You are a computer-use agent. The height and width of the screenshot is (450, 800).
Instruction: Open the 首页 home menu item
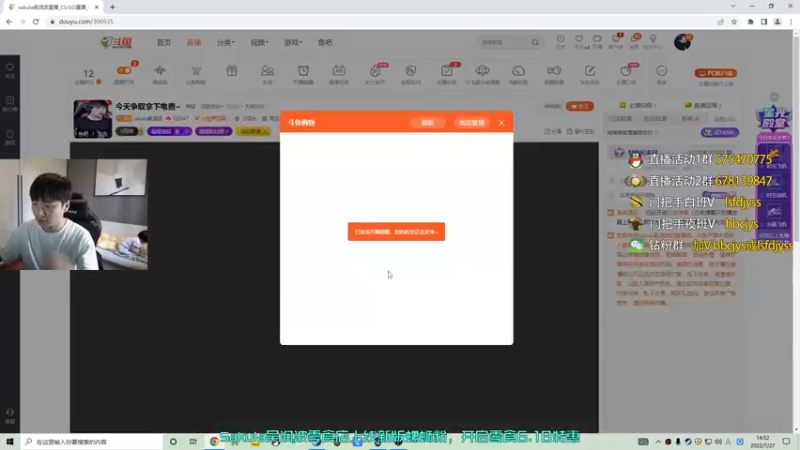pos(164,42)
